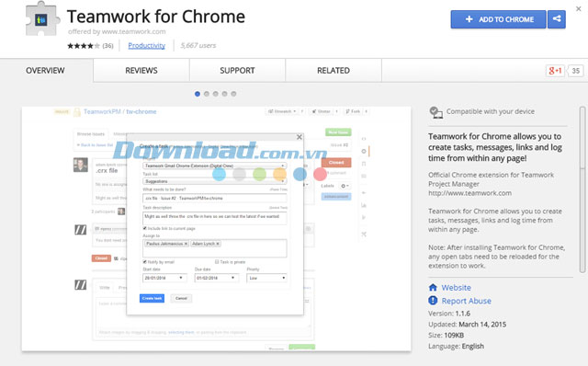Open the Productivity category link

coord(147,45)
